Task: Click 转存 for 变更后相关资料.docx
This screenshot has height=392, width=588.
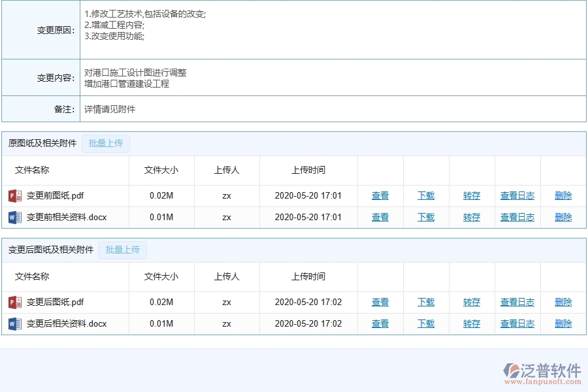Action: 471,323
